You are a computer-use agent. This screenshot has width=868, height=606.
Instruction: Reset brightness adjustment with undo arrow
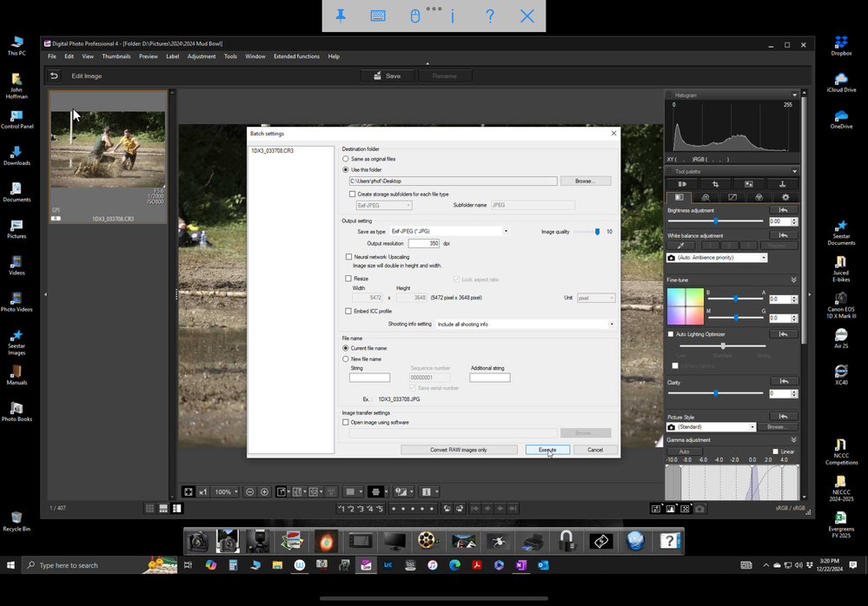click(x=783, y=210)
